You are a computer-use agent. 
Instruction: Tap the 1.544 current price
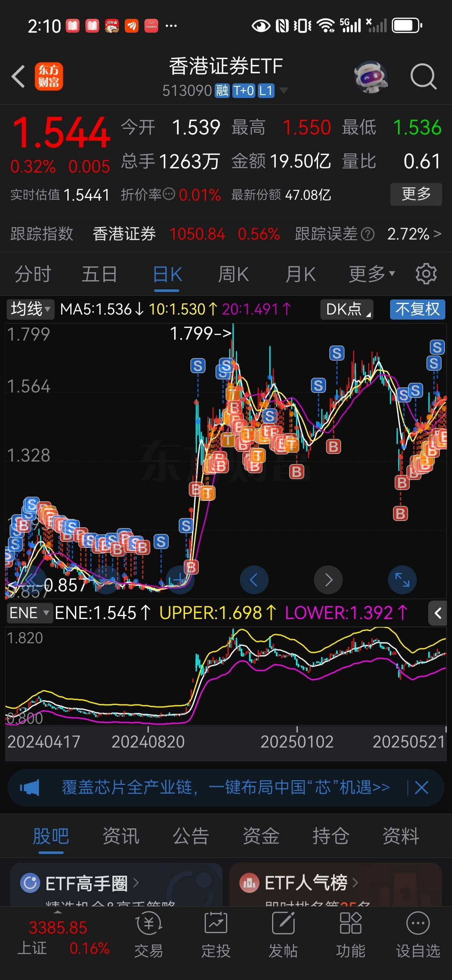pyautogui.click(x=62, y=133)
